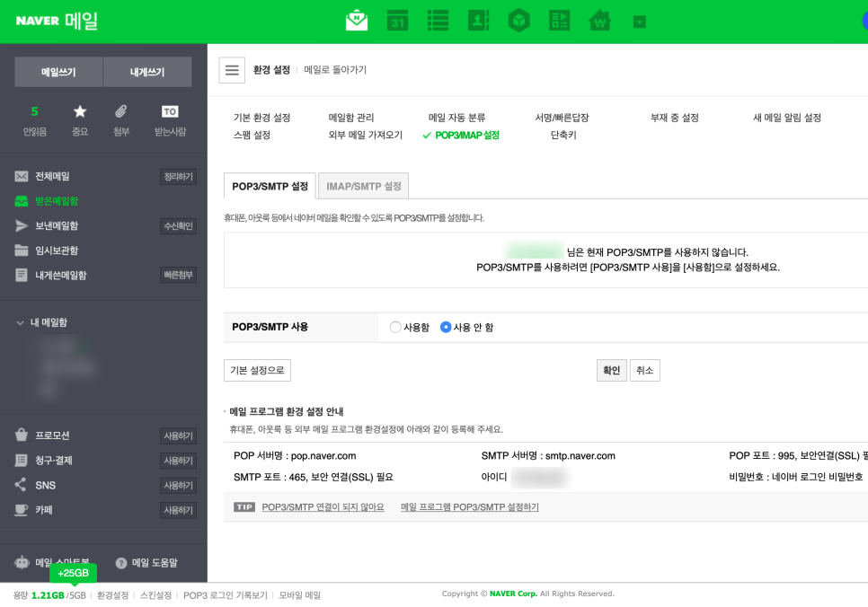This screenshot has height=607, width=868.
Task: Open 메일함 관리 settings menu
Action: click(351, 118)
